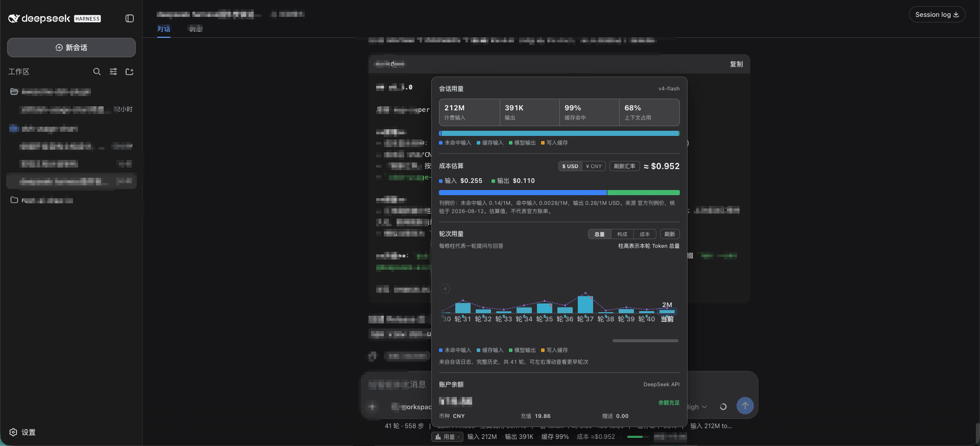
Task: Copy the code block with 复制
Action: 736,64
